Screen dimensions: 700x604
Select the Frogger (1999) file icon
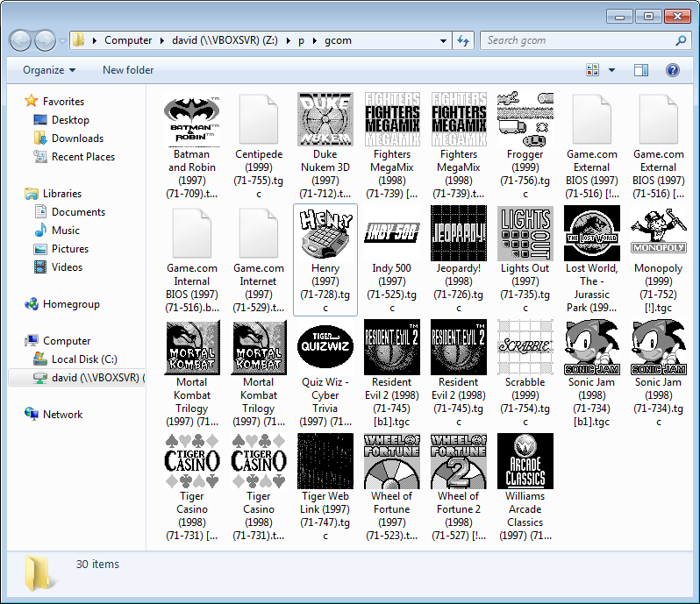point(525,119)
